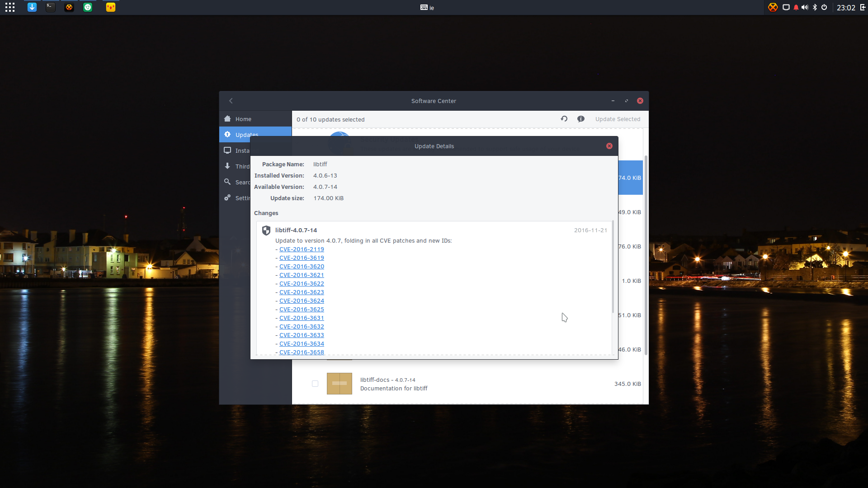The width and height of the screenshot is (868, 488).
Task: Click the info icon beside refresh
Action: [x=581, y=119]
